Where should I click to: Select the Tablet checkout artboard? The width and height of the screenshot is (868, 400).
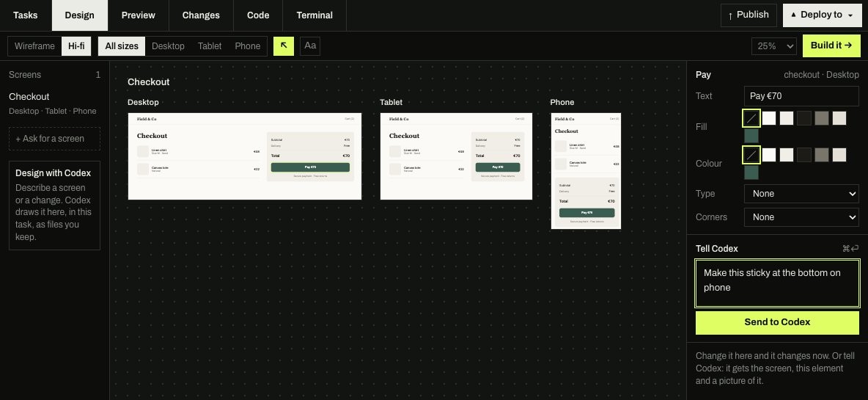pyautogui.click(x=456, y=156)
